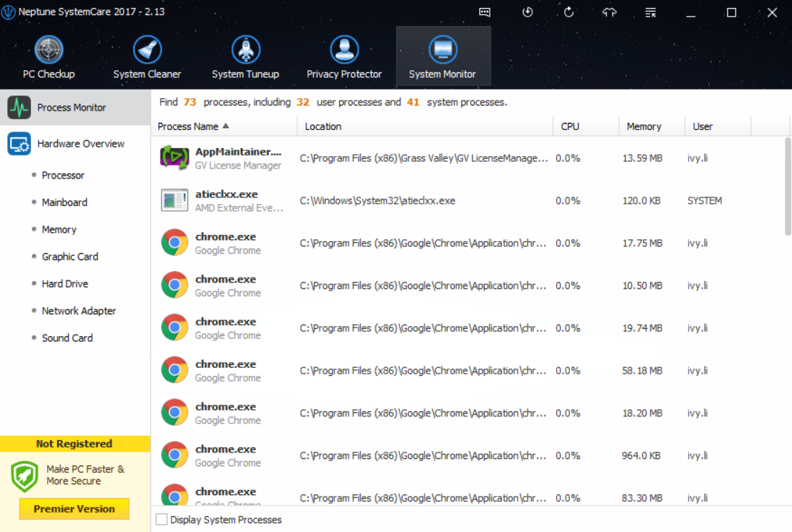Image resolution: width=792 pixels, height=532 pixels.
Task: Switch to the System Monitor tab
Action: click(443, 56)
